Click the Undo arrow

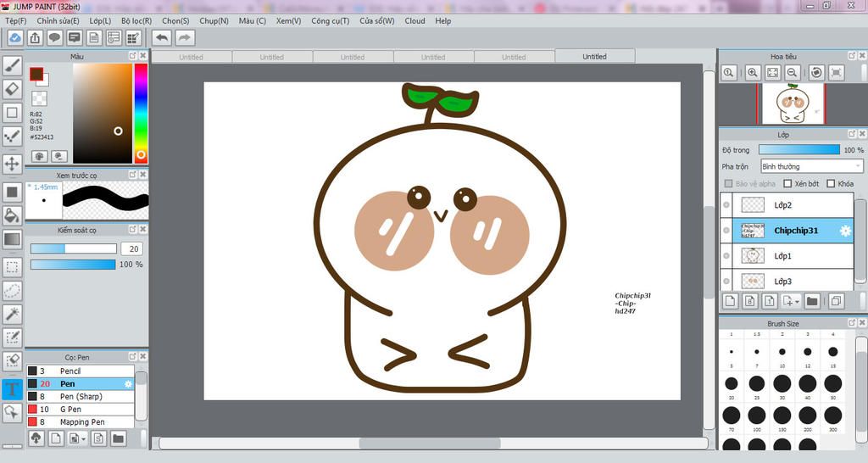pos(162,37)
